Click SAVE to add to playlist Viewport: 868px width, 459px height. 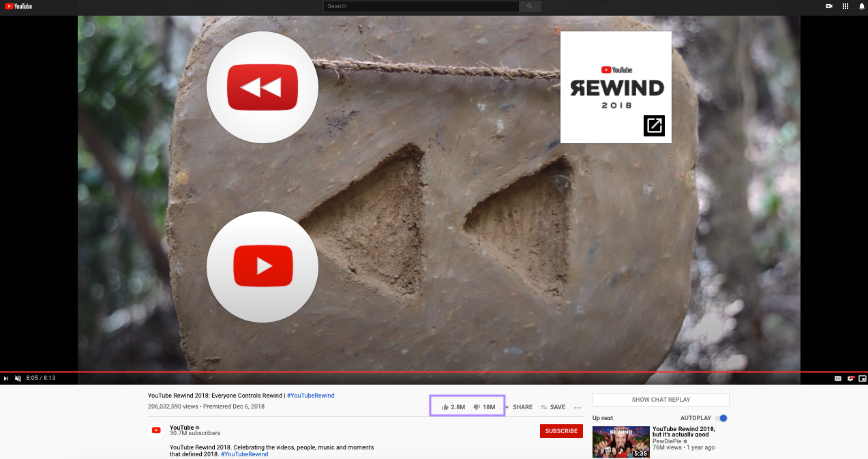(553, 407)
